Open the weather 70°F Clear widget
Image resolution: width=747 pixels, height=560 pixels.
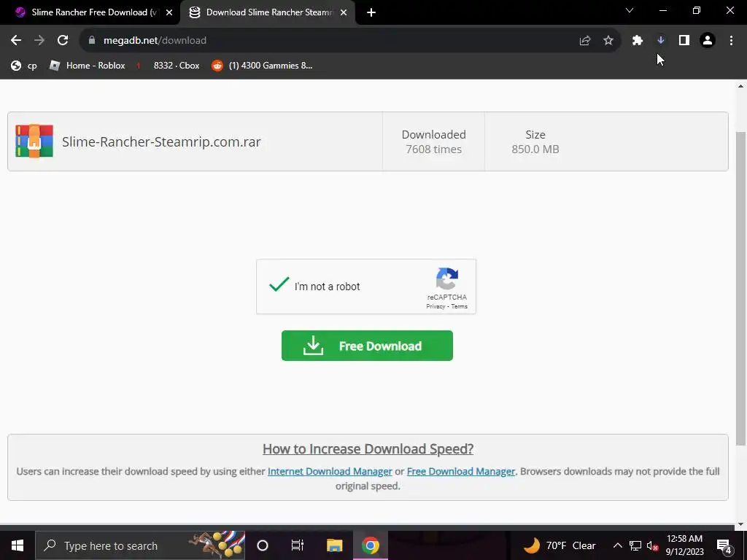[x=560, y=545]
